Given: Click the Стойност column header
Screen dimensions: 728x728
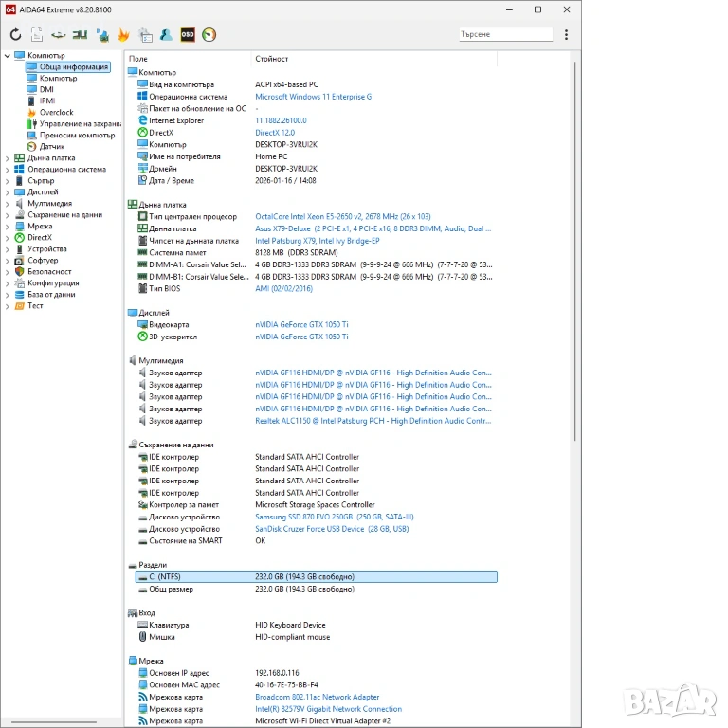Looking at the screenshot, I should click(271, 59).
